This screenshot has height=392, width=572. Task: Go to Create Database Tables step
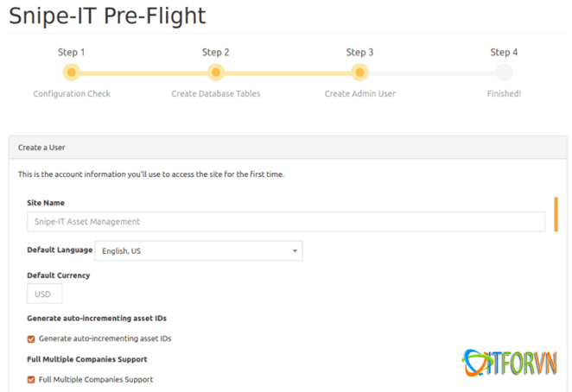tap(216, 93)
